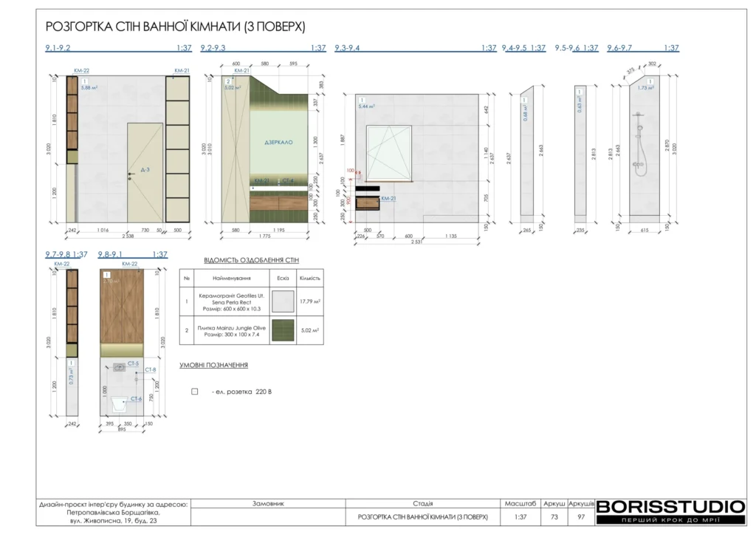This screenshot has height=535, width=756.
Task: Click sheet number 73 in the title block
Action: coord(554,517)
